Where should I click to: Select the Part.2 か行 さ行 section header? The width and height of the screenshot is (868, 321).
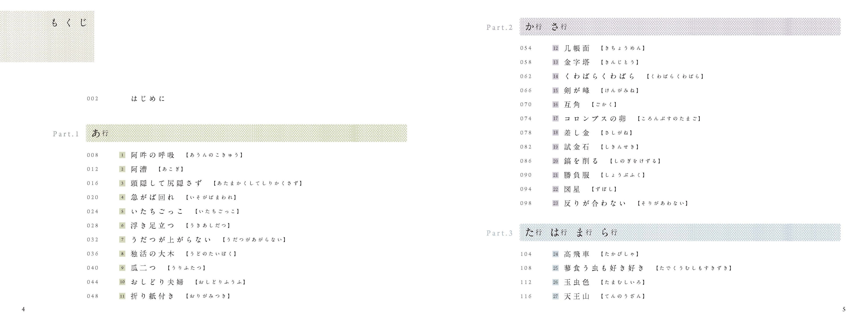point(679,27)
